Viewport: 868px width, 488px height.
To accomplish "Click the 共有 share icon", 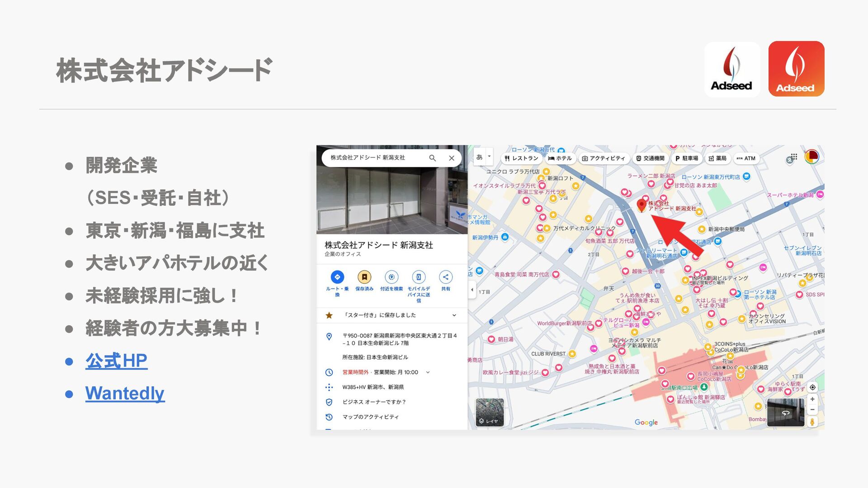I will point(446,277).
